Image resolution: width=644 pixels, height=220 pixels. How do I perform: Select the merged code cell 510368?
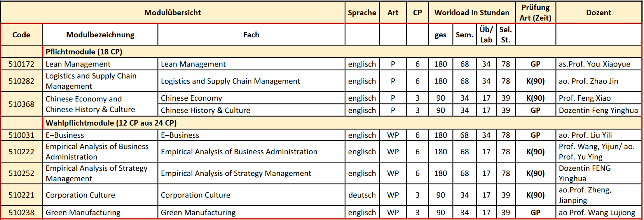point(21,104)
